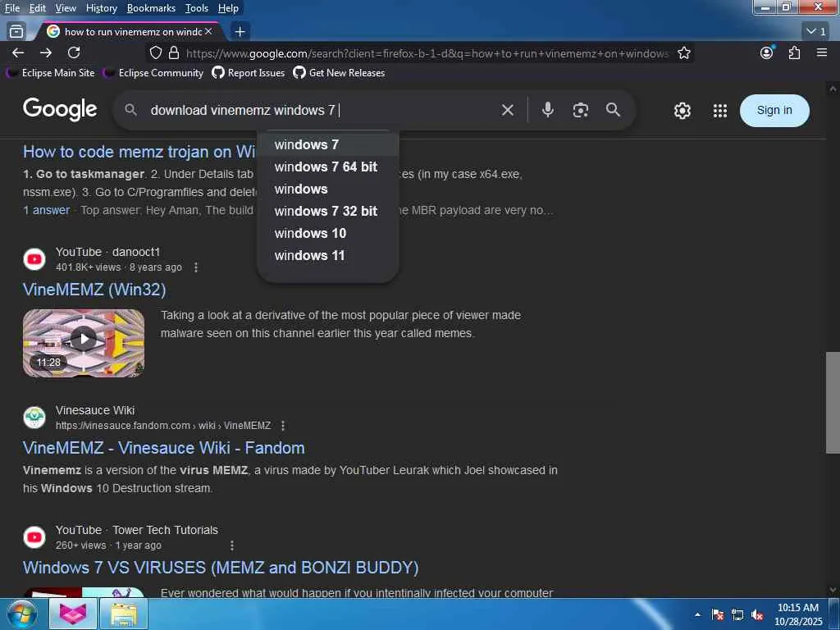Clear the Google search box text
840x630 pixels.
tap(507, 110)
